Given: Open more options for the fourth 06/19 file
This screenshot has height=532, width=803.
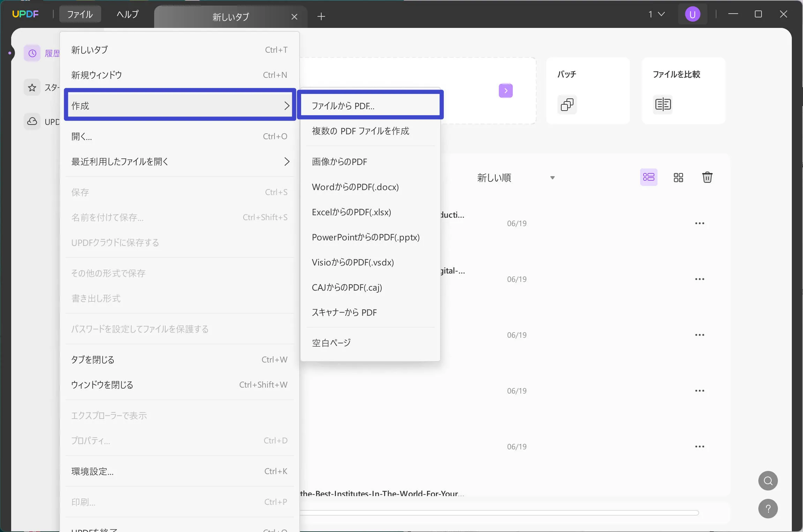Looking at the screenshot, I should [700, 391].
